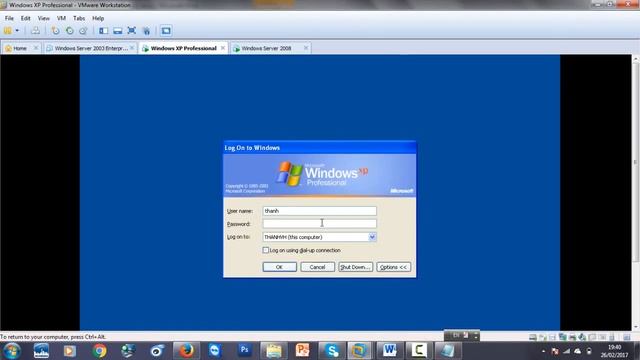Click the Options << button

point(393,267)
